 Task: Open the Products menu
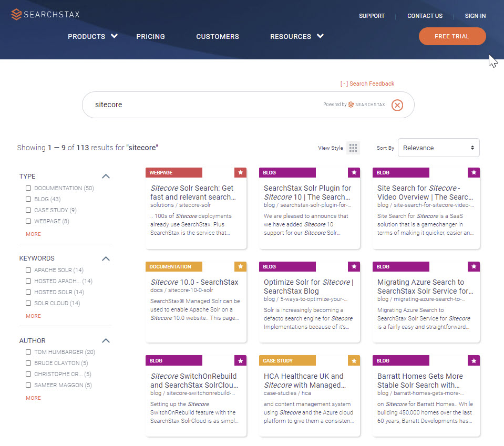92,37
